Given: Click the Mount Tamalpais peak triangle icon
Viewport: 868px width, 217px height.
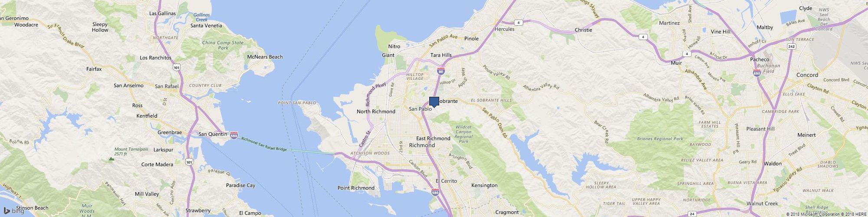Looking at the screenshot, I should point(112,159).
